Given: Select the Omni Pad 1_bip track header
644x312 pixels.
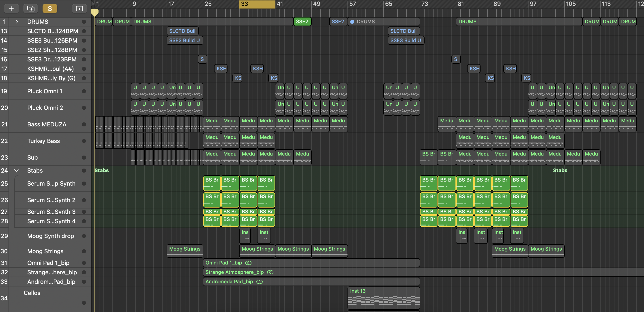Looking at the screenshot, I should (45, 263).
